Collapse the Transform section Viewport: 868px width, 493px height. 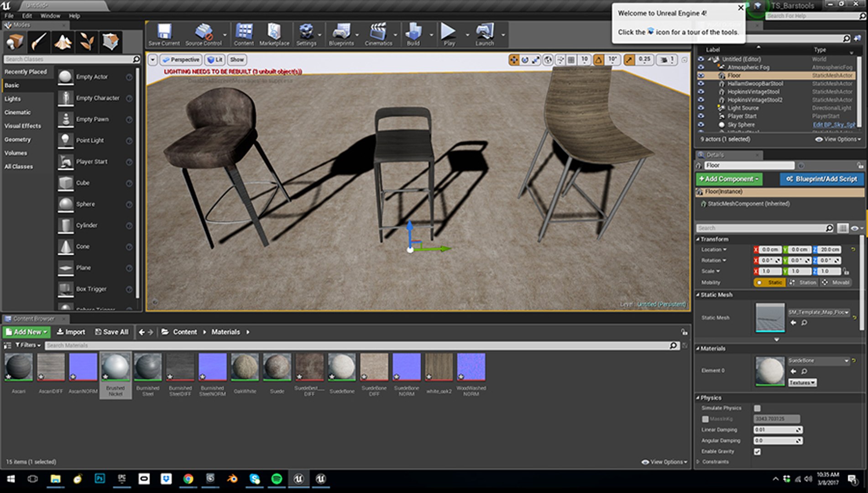pos(698,239)
